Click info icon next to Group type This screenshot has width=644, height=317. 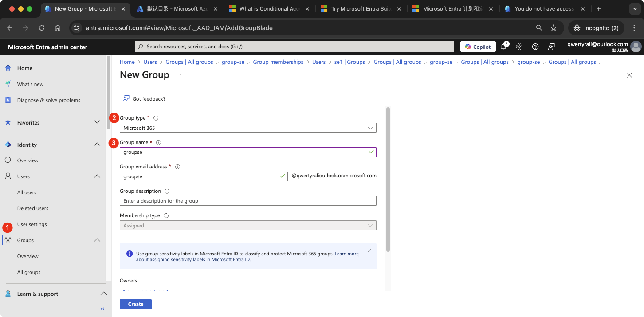(x=156, y=118)
